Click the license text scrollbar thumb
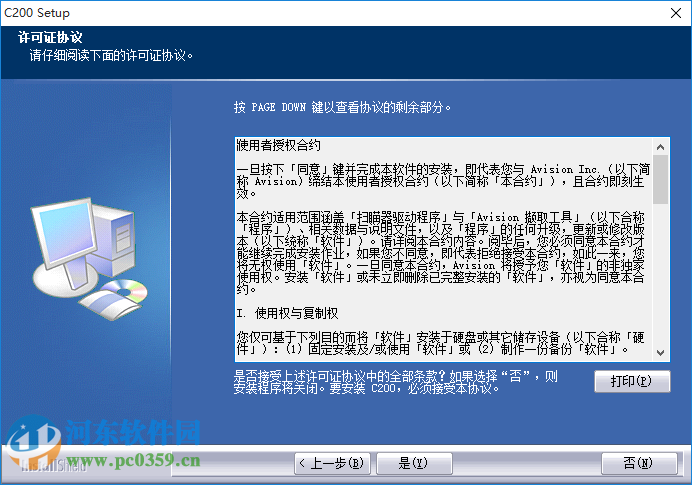692x485 pixels. (x=660, y=180)
